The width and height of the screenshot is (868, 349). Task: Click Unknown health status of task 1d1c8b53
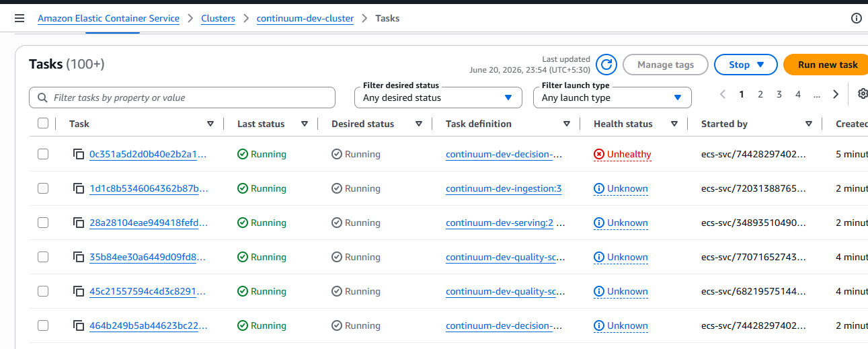(621, 189)
